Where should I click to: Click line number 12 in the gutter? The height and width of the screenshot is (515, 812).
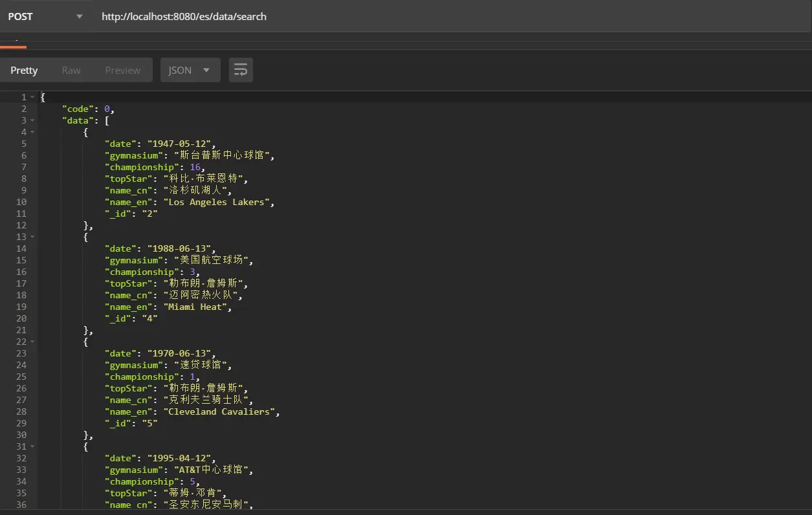21,225
